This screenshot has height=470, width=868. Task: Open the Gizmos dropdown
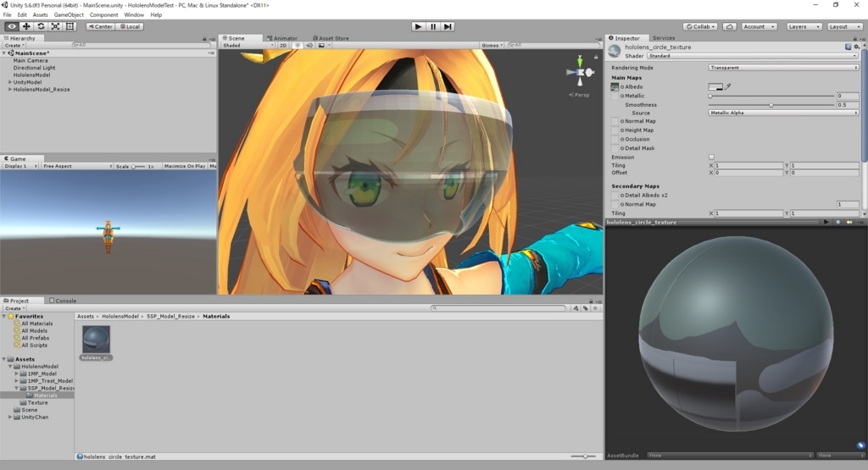tap(492, 46)
